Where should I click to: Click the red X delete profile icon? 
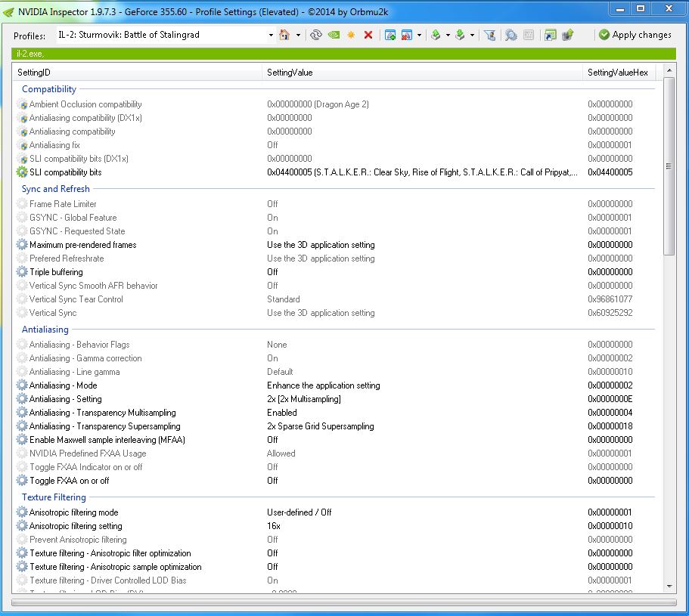[x=368, y=35]
